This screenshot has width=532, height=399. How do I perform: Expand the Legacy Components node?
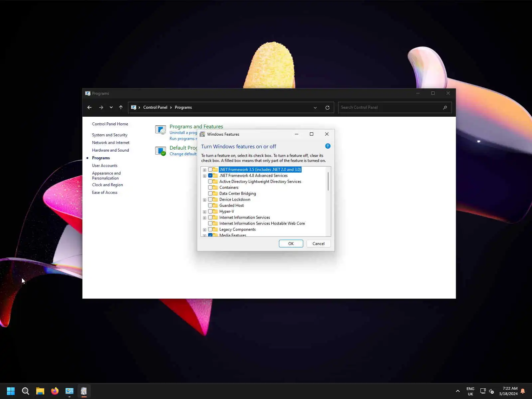point(204,230)
